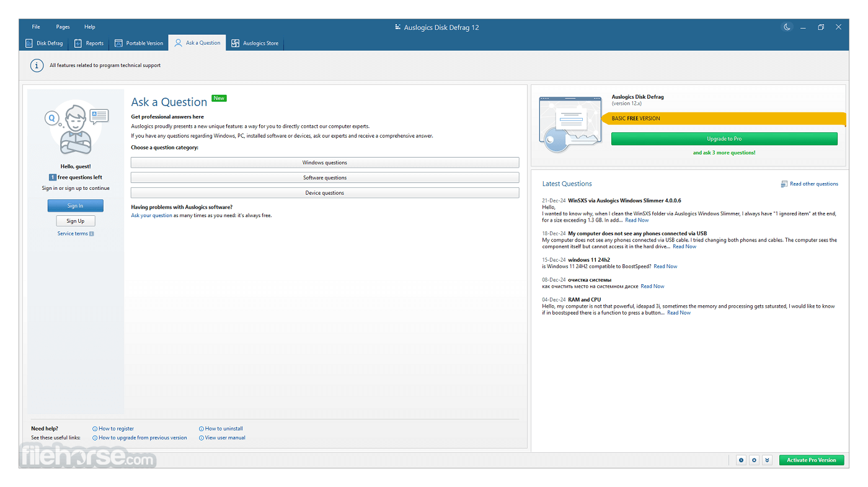Open the File menu
Viewport: 868px width, 487px height.
(x=36, y=27)
